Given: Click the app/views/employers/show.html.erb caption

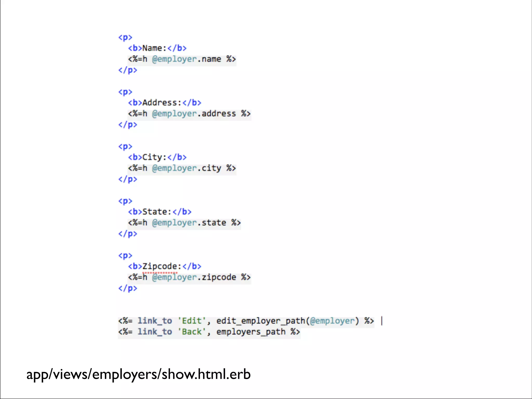Looking at the screenshot, I should tap(138, 375).
